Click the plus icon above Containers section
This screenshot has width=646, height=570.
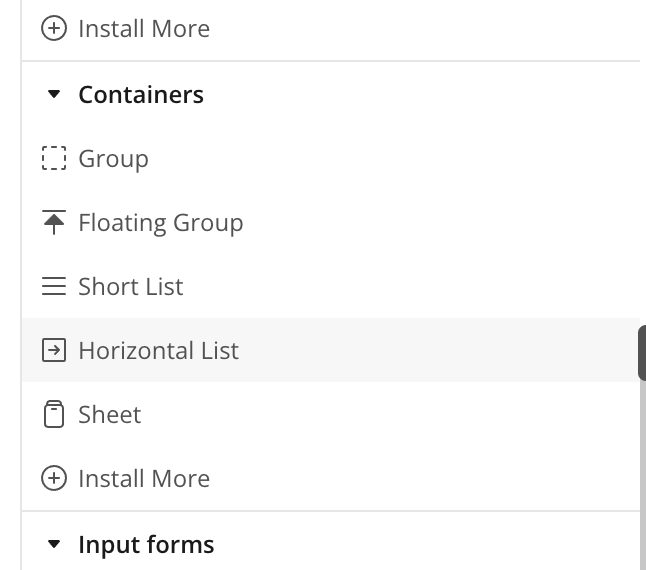pos(53,29)
